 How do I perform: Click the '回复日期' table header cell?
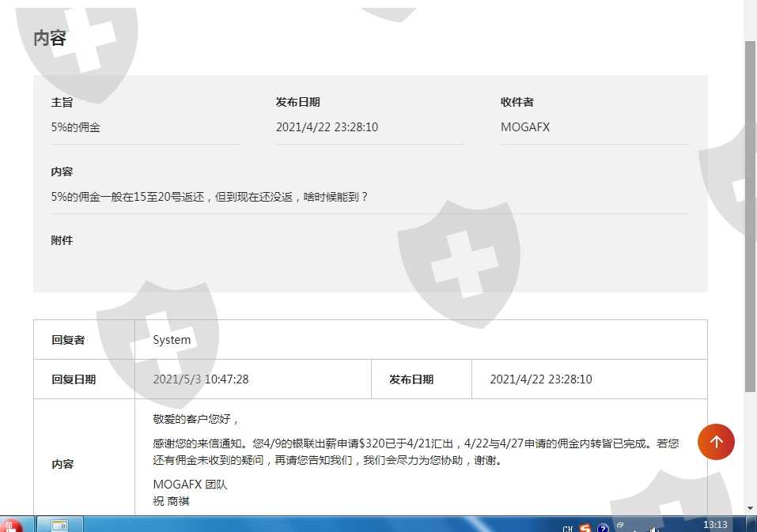tap(84, 379)
